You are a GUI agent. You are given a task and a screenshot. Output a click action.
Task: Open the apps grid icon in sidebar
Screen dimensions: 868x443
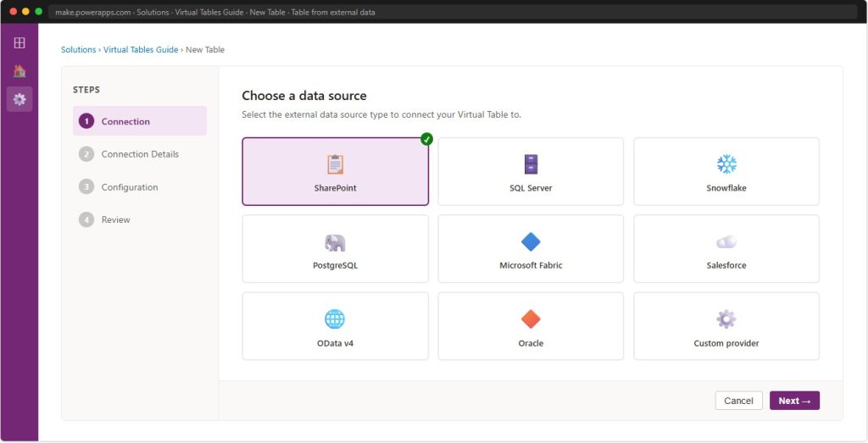coord(19,42)
